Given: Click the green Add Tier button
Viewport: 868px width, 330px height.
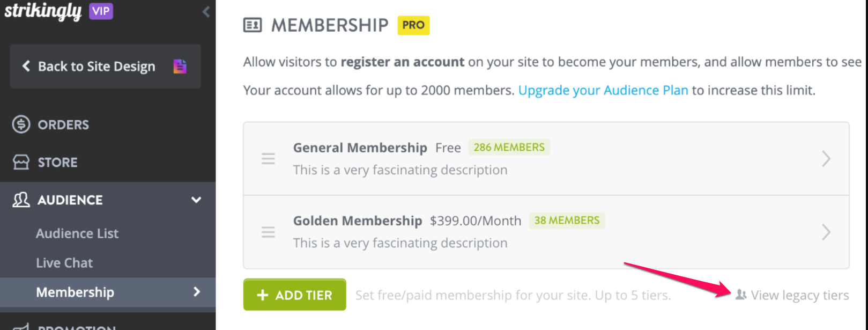Looking at the screenshot, I should point(294,295).
